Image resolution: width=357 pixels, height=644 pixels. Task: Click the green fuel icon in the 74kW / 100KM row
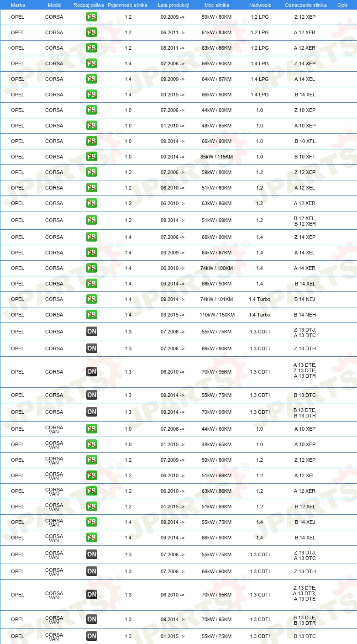click(92, 268)
